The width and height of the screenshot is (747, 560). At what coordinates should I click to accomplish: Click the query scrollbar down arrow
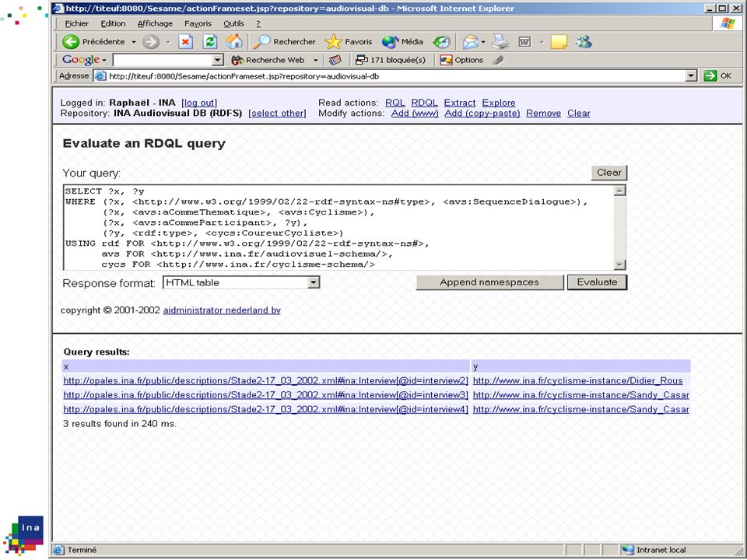tap(619, 264)
